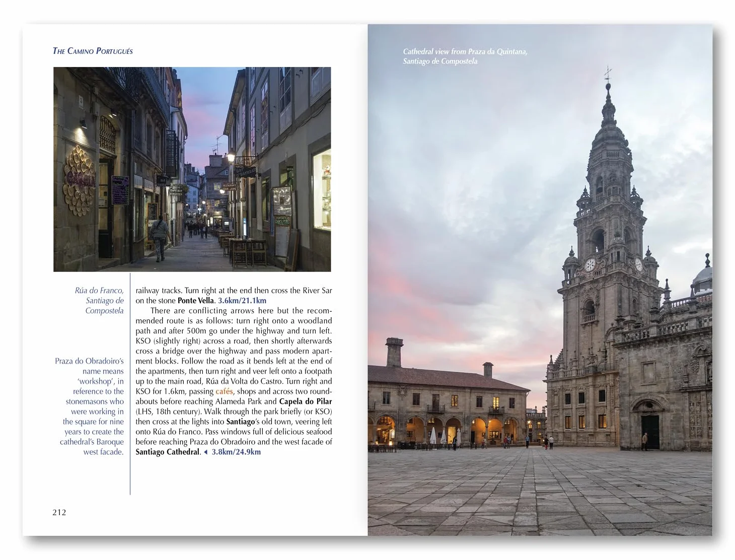This screenshot has width=735, height=560.
Task: Click the cathedral photo from Praza da Quintana
Action: coord(540,279)
